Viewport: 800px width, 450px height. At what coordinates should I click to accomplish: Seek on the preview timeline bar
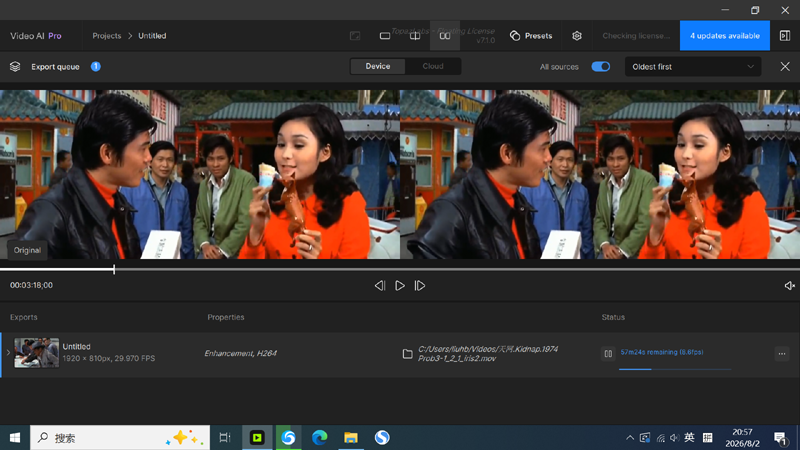click(x=400, y=269)
